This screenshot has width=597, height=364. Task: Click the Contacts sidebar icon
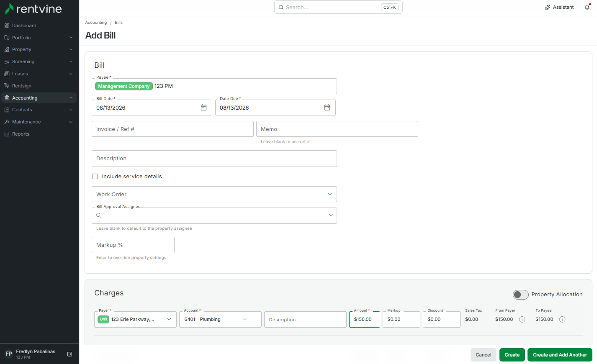point(7,110)
